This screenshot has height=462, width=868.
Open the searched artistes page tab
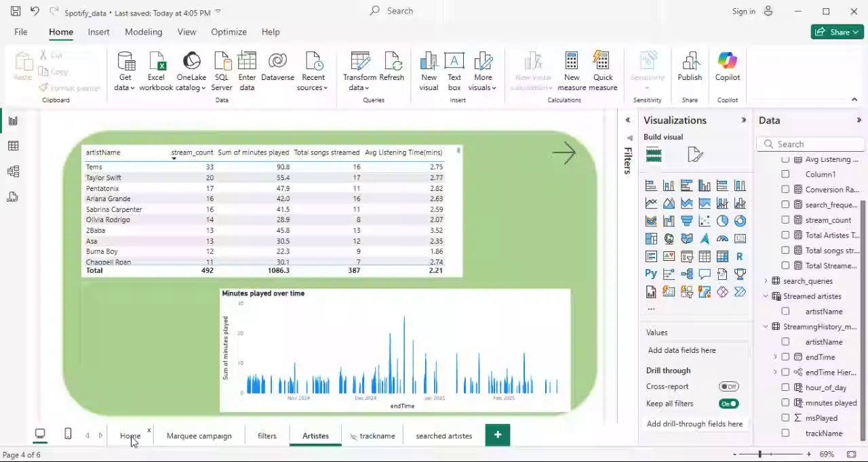click(443, 436)
